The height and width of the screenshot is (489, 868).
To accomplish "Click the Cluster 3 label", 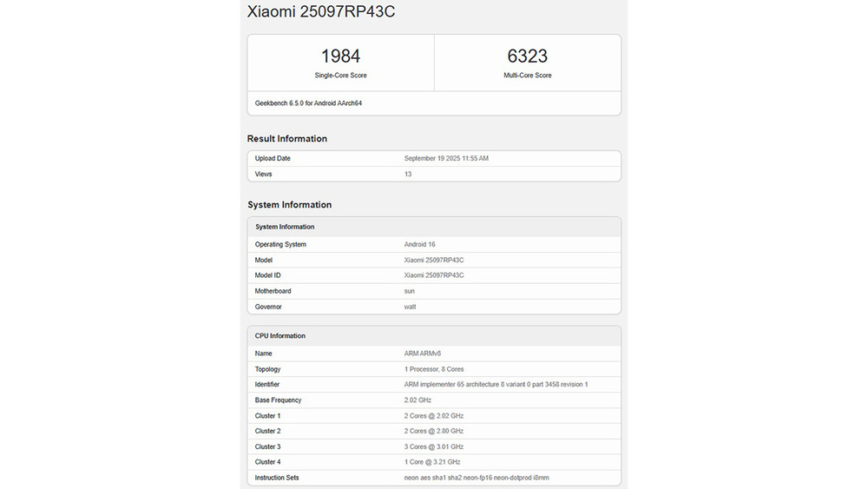I will pos(267,446).
